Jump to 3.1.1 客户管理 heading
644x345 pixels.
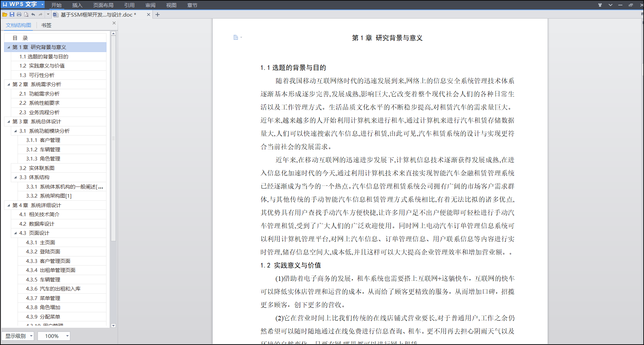coord(62,140)
